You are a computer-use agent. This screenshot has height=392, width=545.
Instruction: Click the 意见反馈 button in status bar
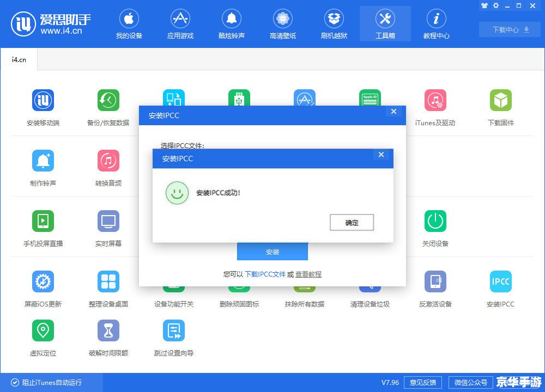click(x=423, y=382)
